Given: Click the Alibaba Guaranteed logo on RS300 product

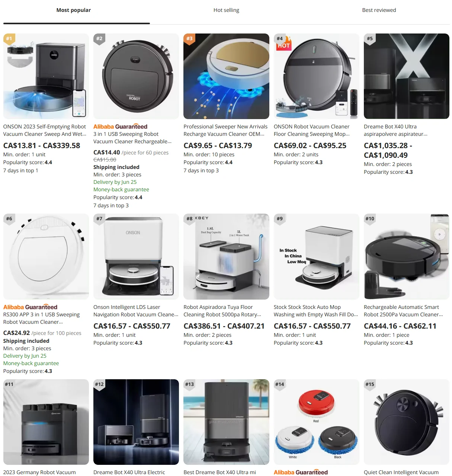Looking at the screenshot, I should 30,307.
